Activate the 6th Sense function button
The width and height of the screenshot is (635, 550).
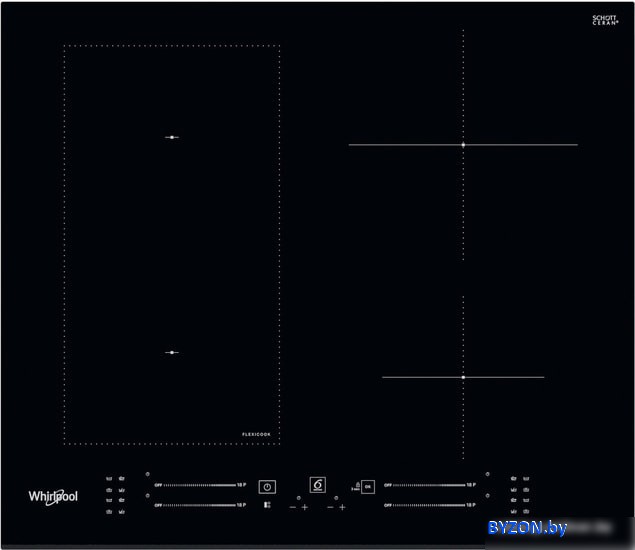pos(318,485)
